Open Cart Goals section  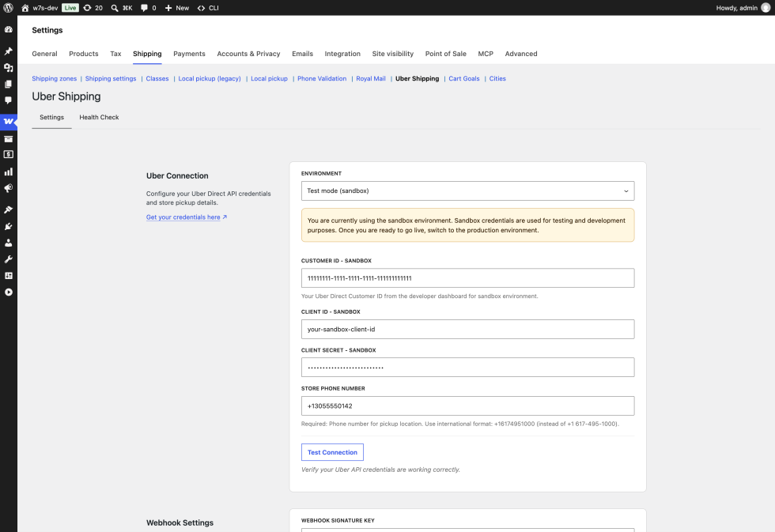coord(464,78)
